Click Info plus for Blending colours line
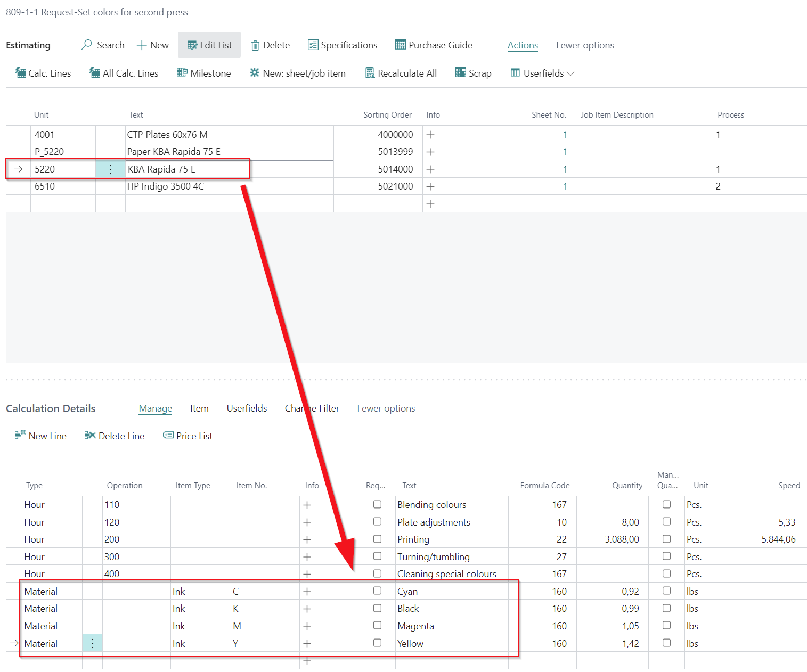 click(x=307, y=505)
